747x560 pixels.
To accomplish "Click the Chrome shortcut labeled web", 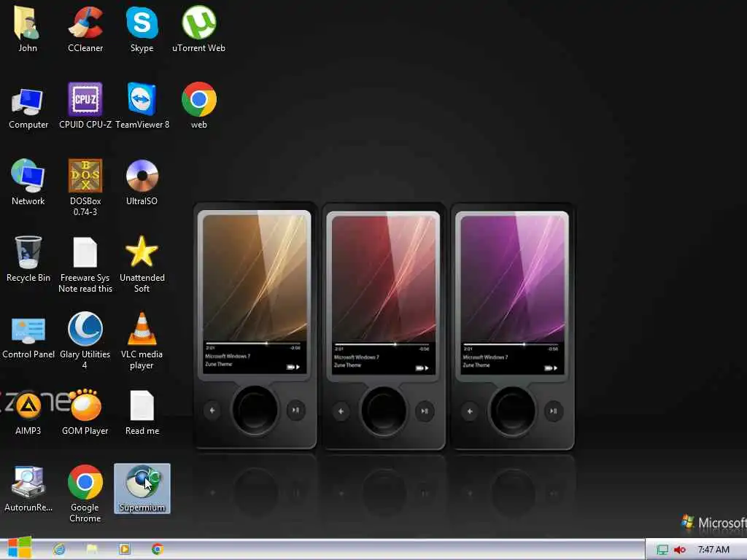I will tap(198, 106).
